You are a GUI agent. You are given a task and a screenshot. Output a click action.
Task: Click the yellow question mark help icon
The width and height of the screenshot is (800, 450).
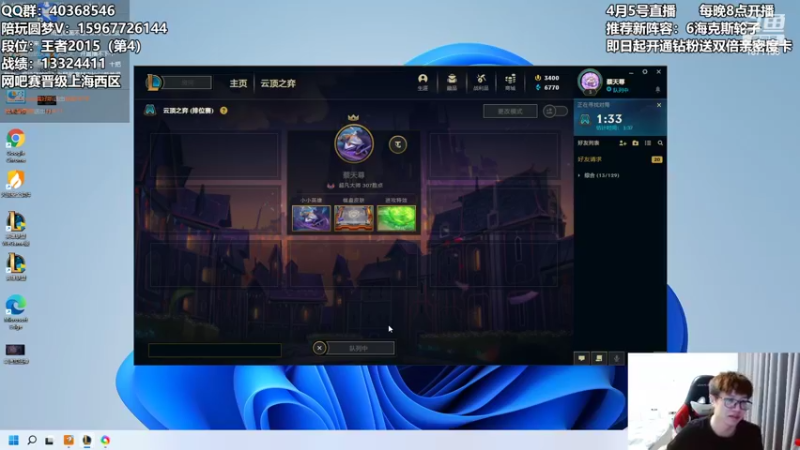click(223, 110)
